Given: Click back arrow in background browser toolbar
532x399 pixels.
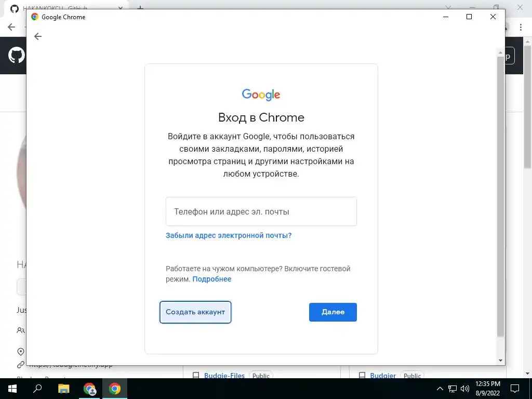Looking at the screenshot, I should (x=11, y=27).
